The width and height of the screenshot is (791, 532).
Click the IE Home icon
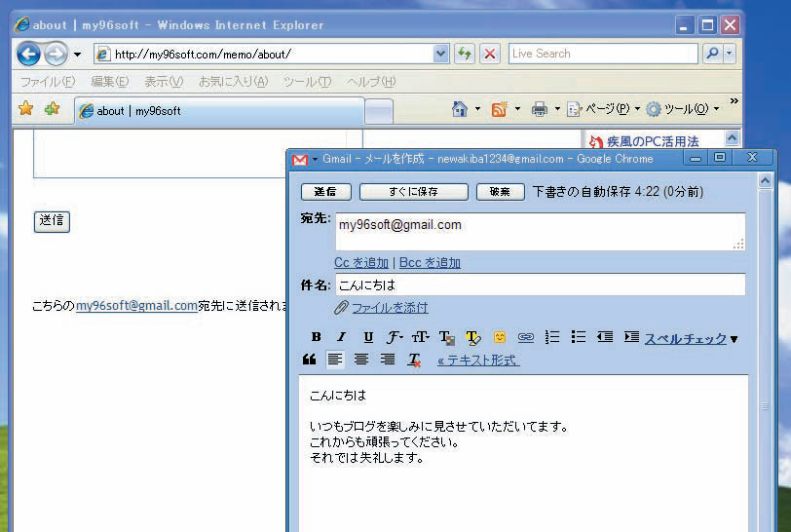(x=460, y=109)
